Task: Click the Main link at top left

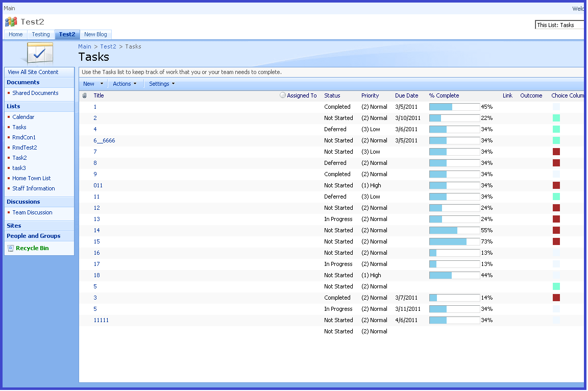Action: coord(9,8)
